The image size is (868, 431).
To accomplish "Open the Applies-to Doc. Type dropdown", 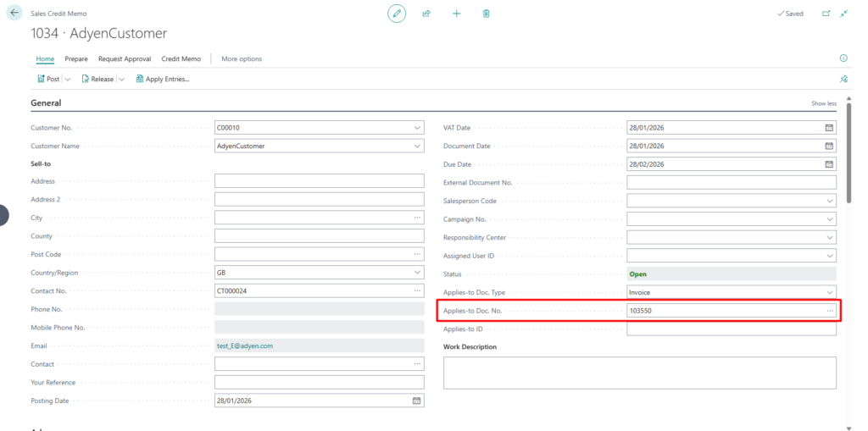I will (829, 291).
